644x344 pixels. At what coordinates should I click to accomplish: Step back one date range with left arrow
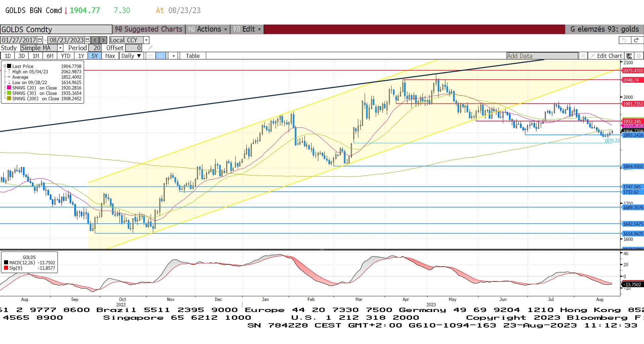pyautogui.click(x=95, y=40)
